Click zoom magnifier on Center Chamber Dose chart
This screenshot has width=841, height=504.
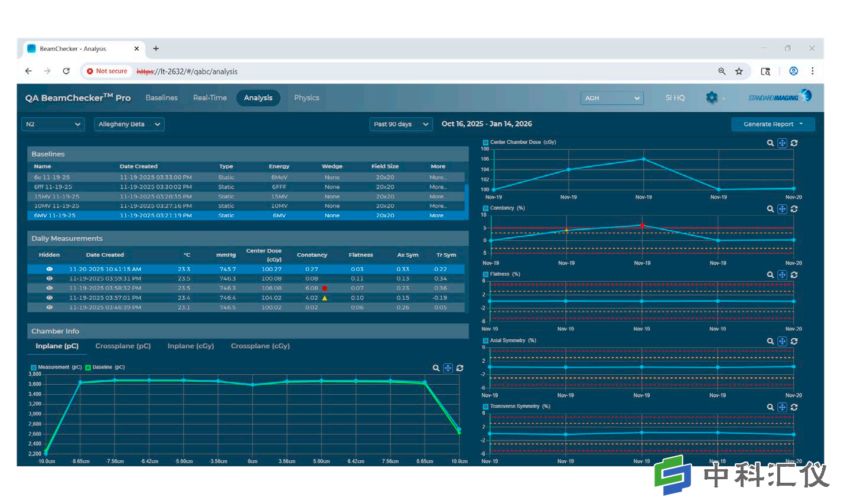[x=770, y=143]
